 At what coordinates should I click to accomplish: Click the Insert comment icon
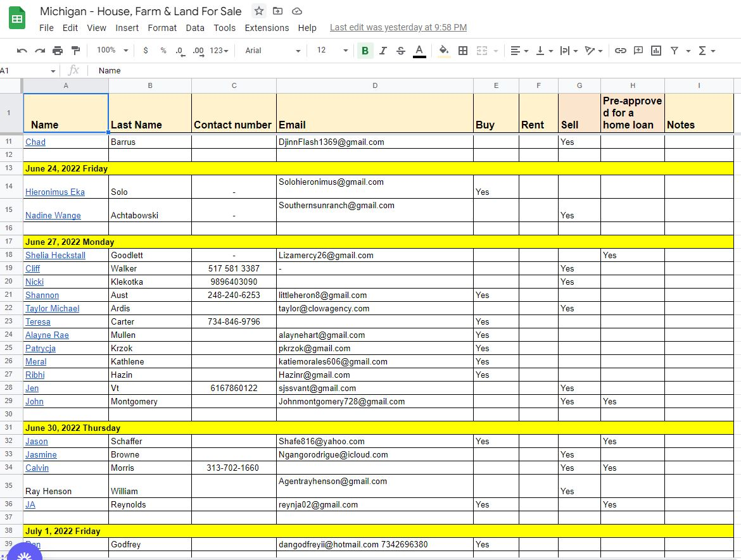click(x=638, y=51)
